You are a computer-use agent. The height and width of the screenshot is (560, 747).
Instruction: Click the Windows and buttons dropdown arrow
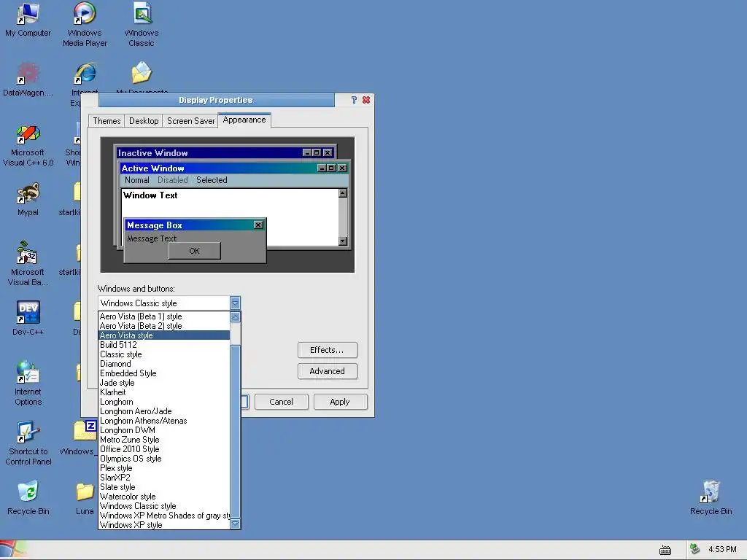coord(236,303)
